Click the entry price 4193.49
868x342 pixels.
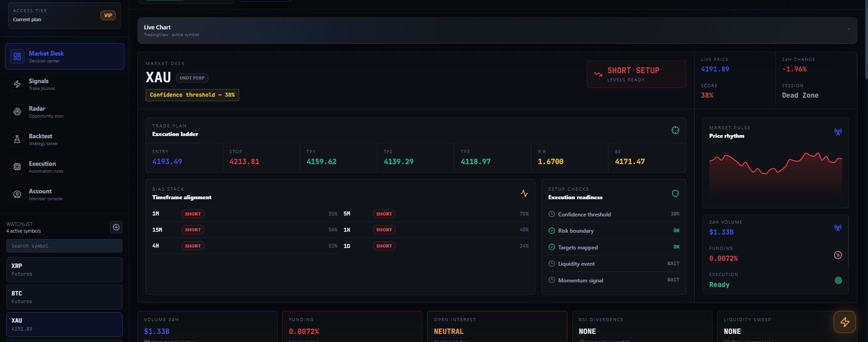[x=167, y=162]
